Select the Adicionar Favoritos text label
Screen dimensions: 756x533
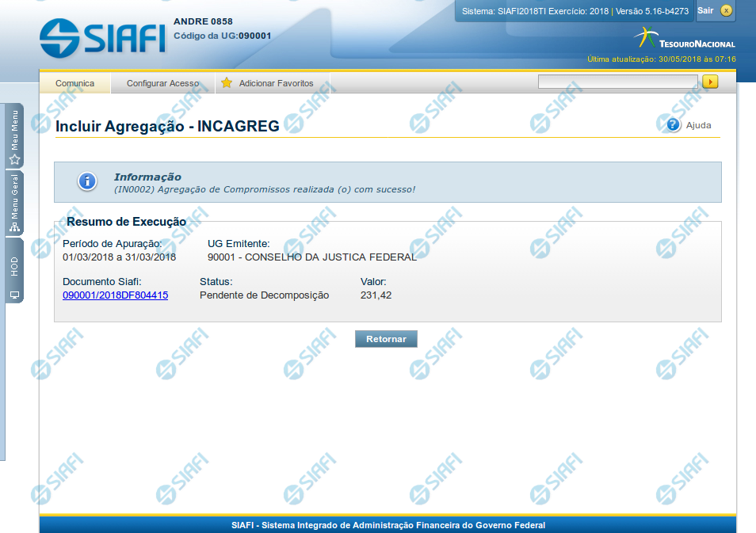[x=276, y=83]
